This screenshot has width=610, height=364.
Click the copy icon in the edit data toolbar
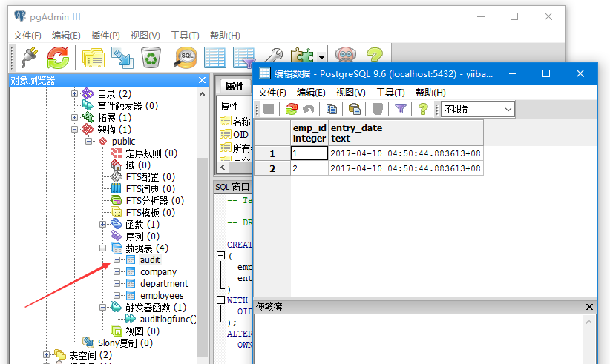[332, 109]
